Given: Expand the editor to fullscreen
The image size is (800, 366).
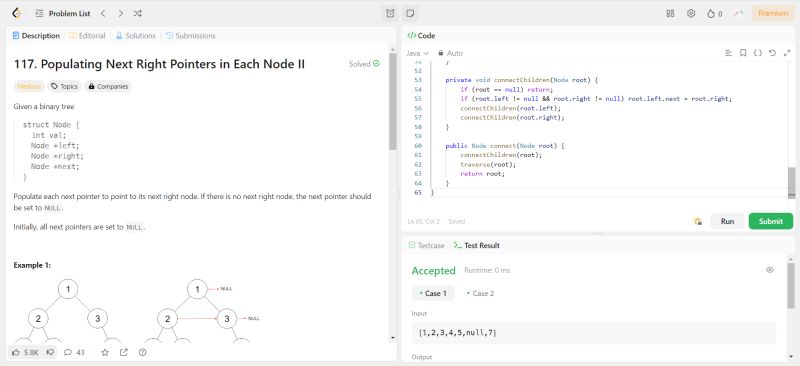Looking at the screenshot, I should coord(787,53).
